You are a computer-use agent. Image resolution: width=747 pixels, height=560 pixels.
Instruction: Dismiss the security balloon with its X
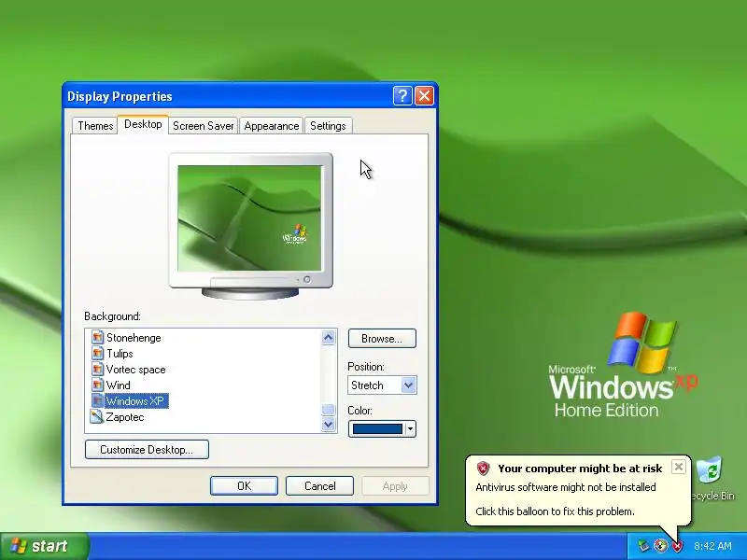(679, 467)
